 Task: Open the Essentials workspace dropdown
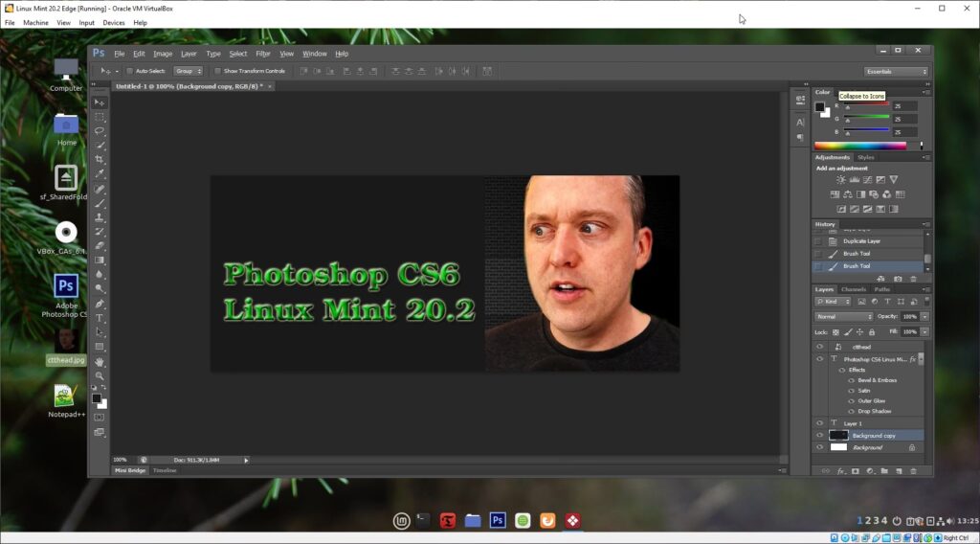click(x=896, y=72)
